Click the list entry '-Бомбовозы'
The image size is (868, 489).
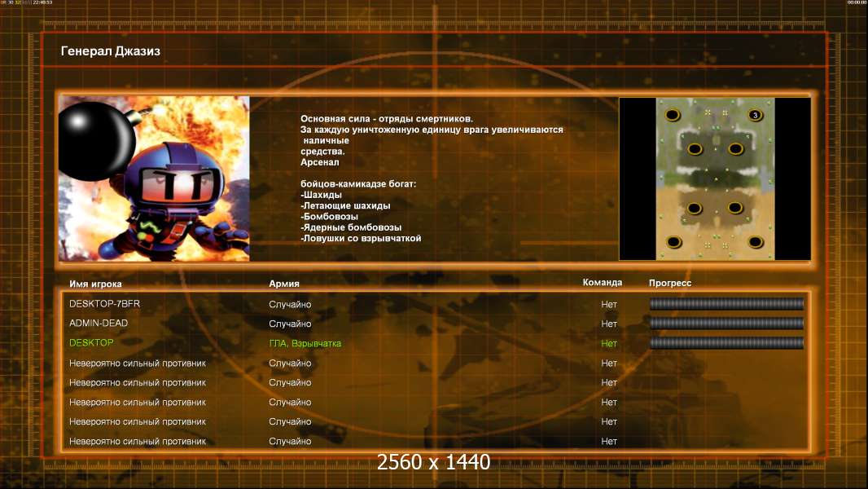tap(330, 217)
